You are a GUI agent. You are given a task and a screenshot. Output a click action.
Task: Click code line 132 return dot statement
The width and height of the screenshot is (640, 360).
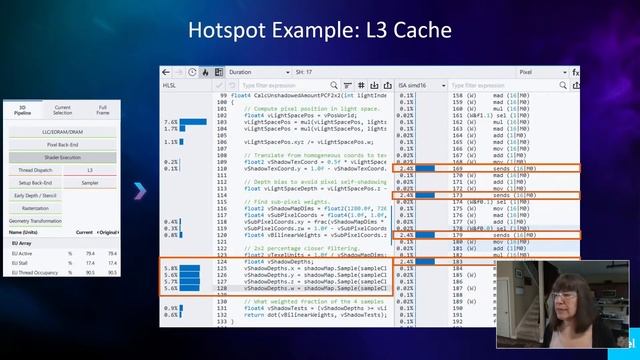tap(315, 315)
